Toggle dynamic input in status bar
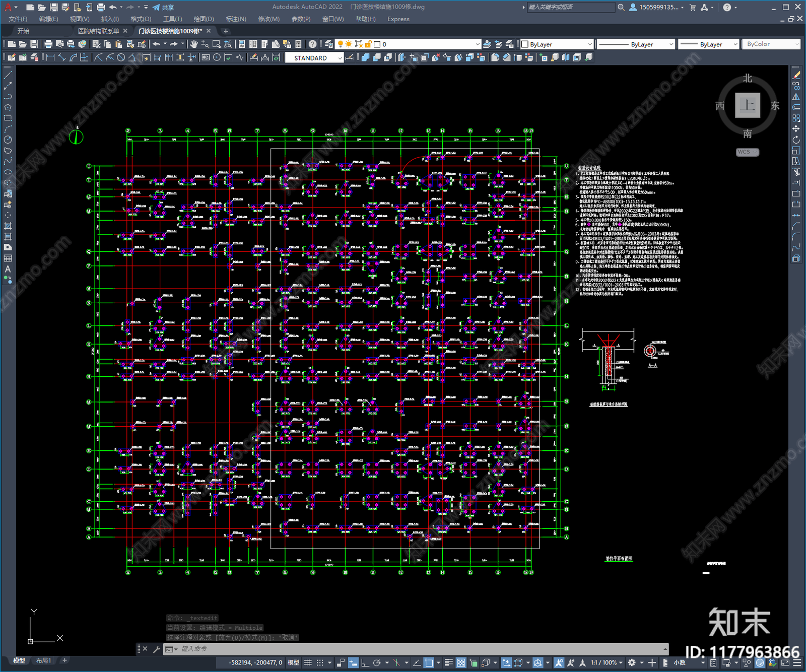This screenshot has height=672, width=806. point(353,662)
